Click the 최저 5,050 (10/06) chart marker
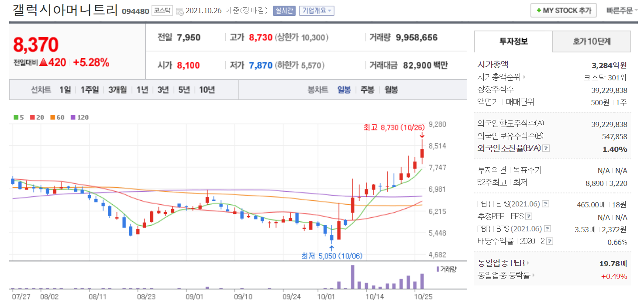Screen dimensions: 644x306 pos(332,256)
